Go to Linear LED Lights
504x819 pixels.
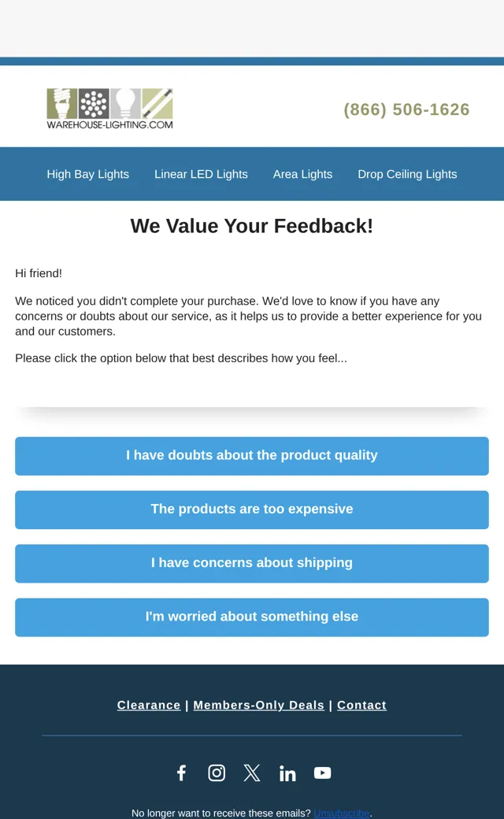pos(201,174)
